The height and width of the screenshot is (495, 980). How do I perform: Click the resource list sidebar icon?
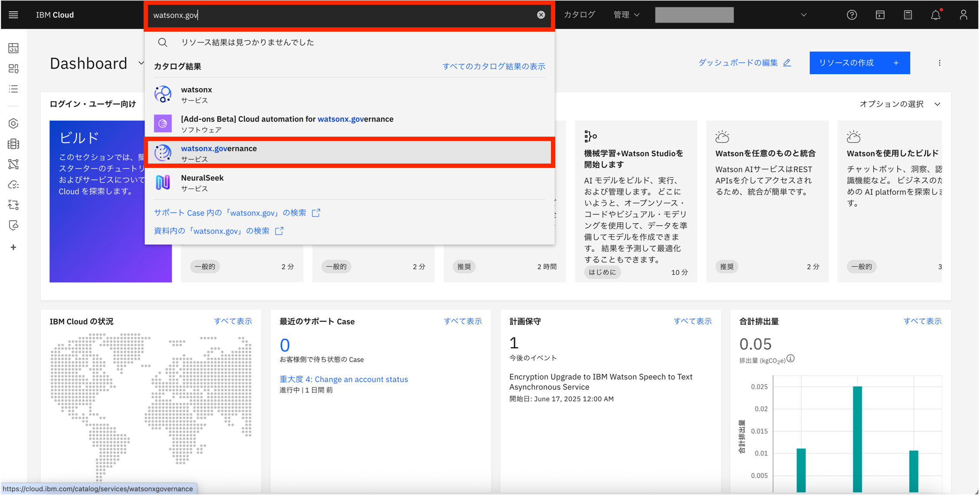pyautogui.click(x=13, y=89)
